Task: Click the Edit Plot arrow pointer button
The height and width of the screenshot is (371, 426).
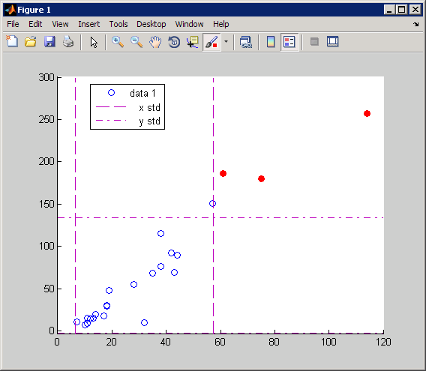Action: (94, 42)
